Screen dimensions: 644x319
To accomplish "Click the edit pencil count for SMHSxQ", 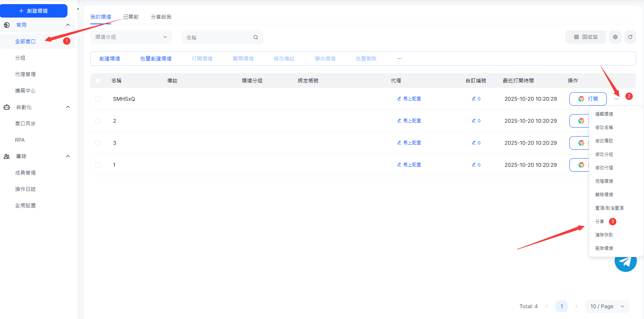I will tap(476, 99).
